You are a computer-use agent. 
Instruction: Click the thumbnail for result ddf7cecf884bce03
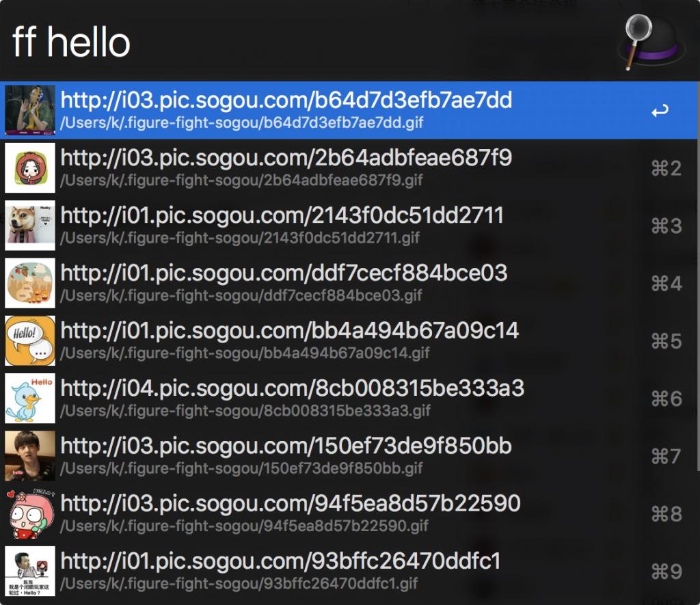click(30, 283)
